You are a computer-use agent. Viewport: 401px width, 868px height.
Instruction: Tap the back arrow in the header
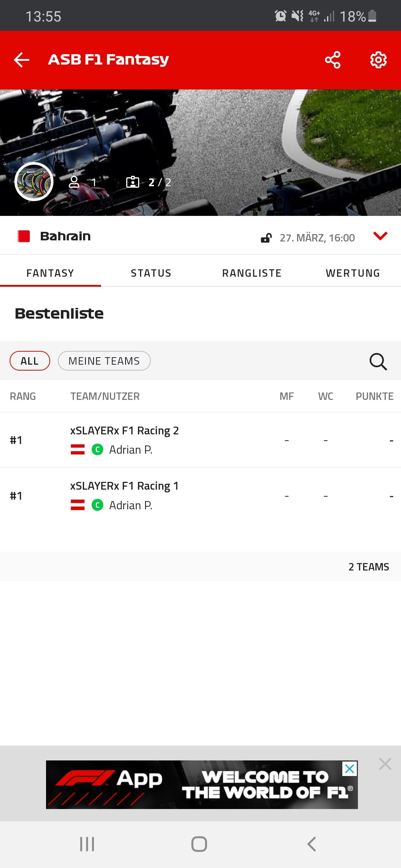22,60
